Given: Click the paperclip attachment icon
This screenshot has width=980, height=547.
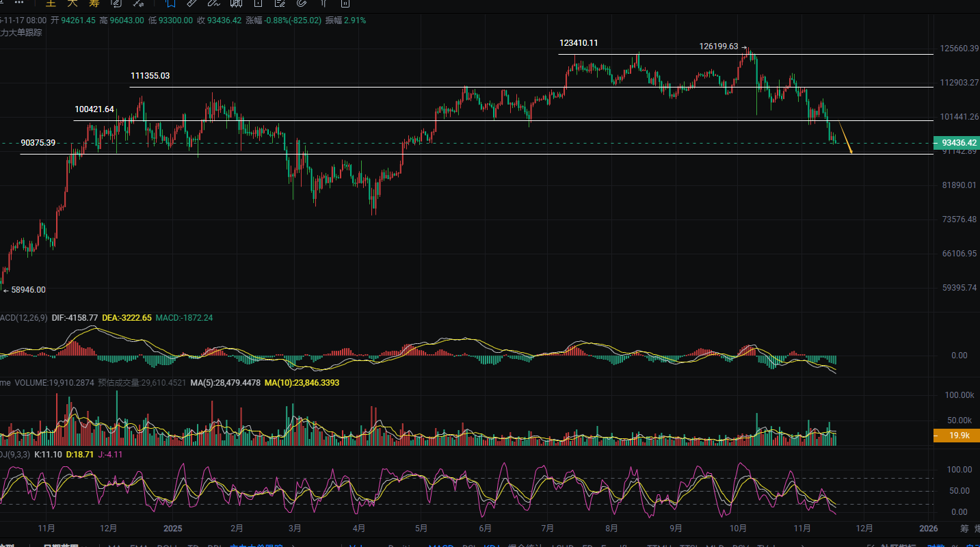Looking at the screenshot, I should click(301, 3).
